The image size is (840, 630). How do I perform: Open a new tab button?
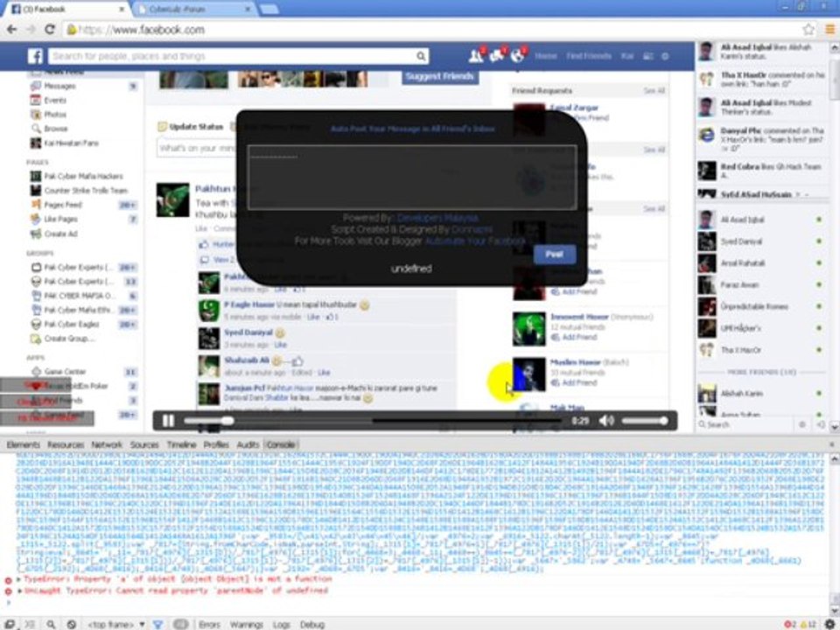click(x=269, y=9)
